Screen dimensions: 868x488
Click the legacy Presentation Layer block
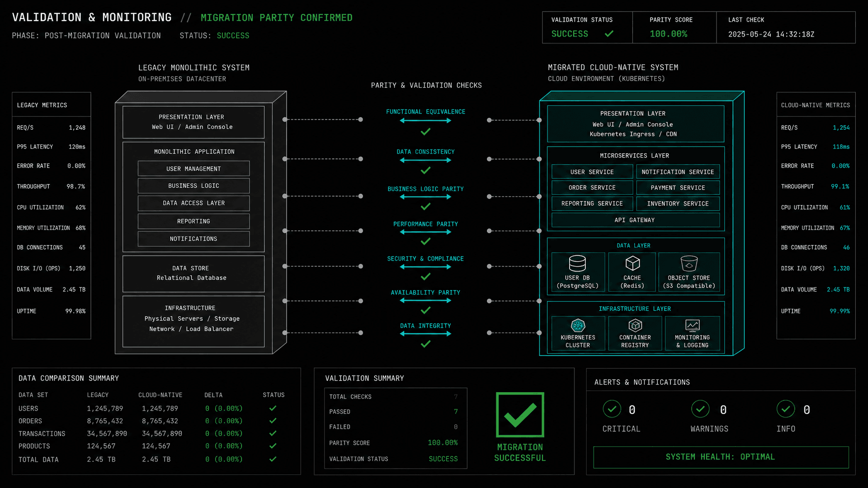(x=193, y=122)
